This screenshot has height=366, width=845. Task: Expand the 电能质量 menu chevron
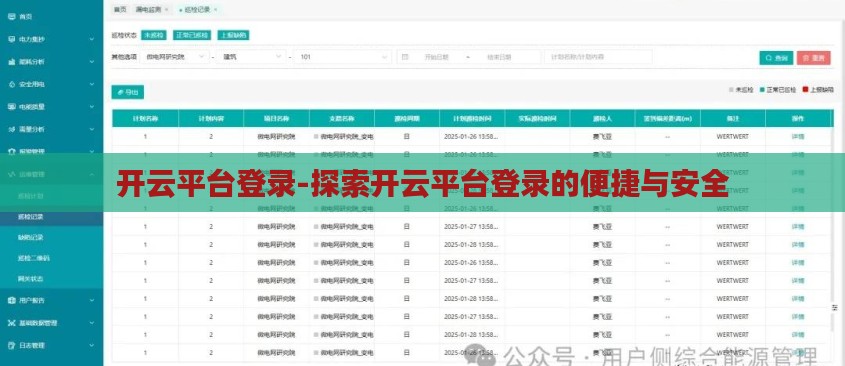click(92, 107)
